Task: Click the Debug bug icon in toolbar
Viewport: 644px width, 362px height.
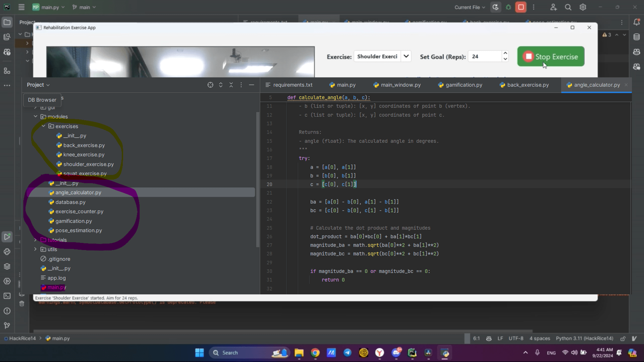Action: [508, 7]
